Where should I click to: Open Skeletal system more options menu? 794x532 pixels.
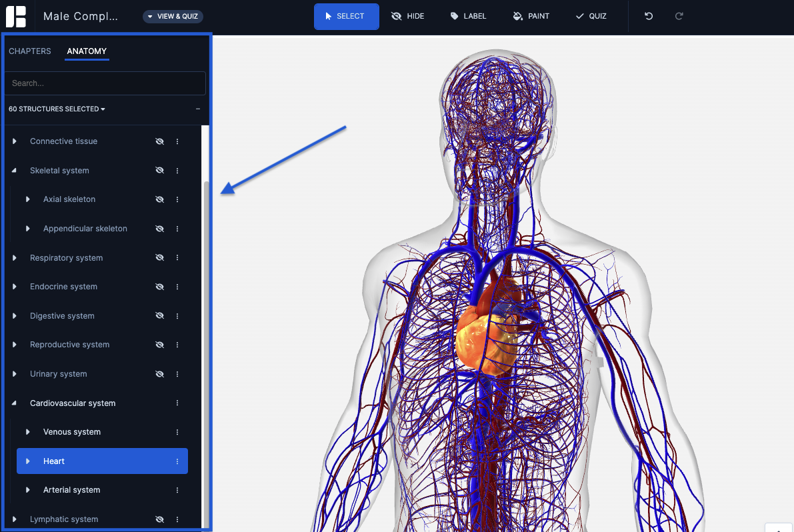pyautogui.click(x=177, y=171)
